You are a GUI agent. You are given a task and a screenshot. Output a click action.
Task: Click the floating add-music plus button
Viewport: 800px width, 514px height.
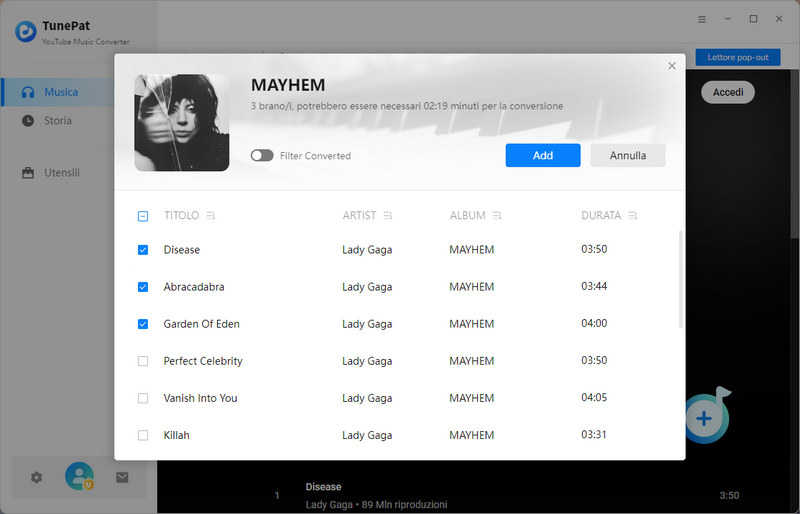704,419
